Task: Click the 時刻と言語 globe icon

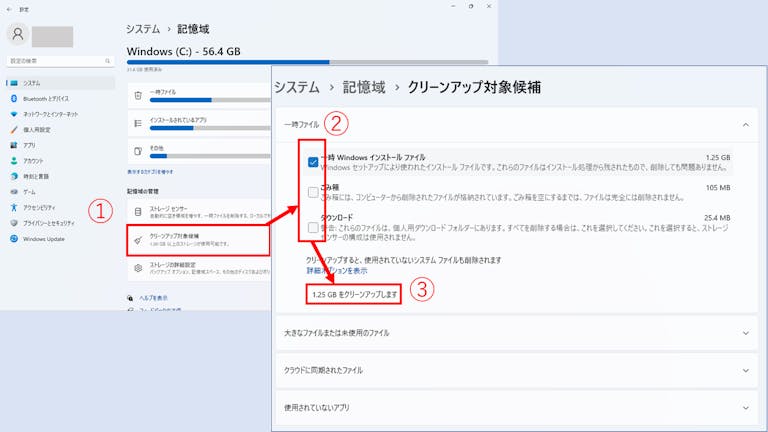Action: pyautogui.click(x=14, y=176)
